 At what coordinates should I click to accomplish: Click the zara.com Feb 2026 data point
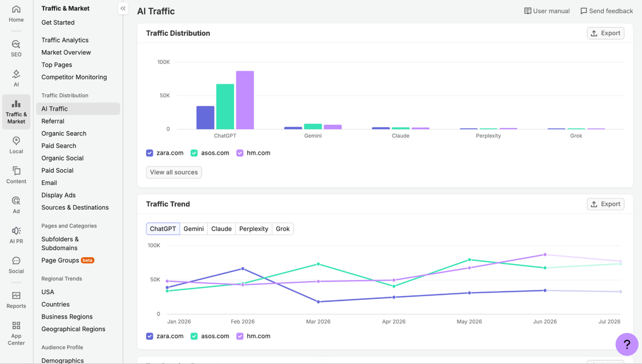point(243,269)
